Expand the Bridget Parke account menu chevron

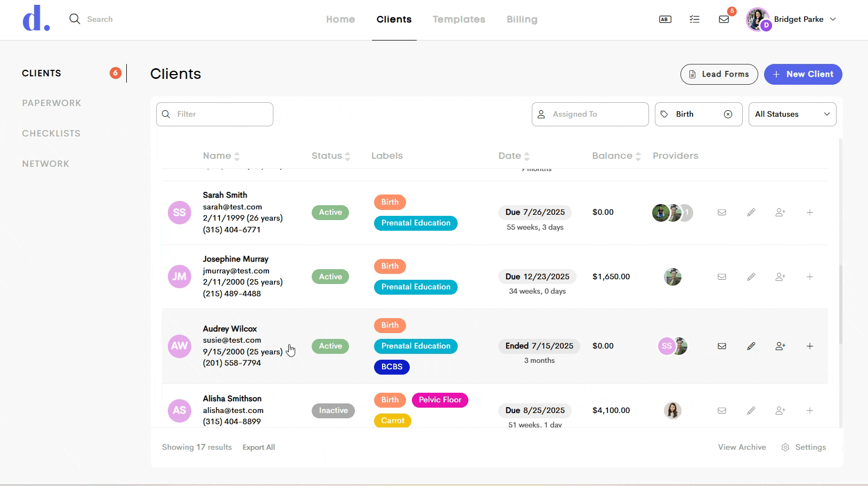(x=833, y=19)
